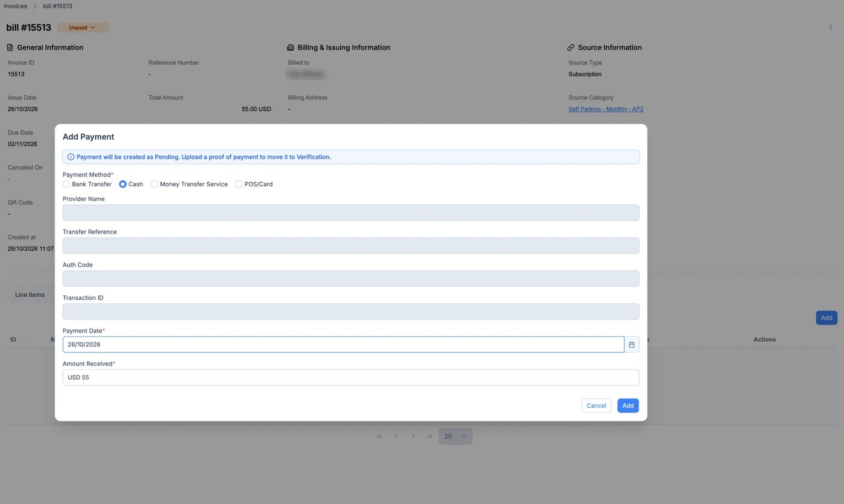844x504 pixels.
Task: Select Cash payment method
Action: click(123, 184)
